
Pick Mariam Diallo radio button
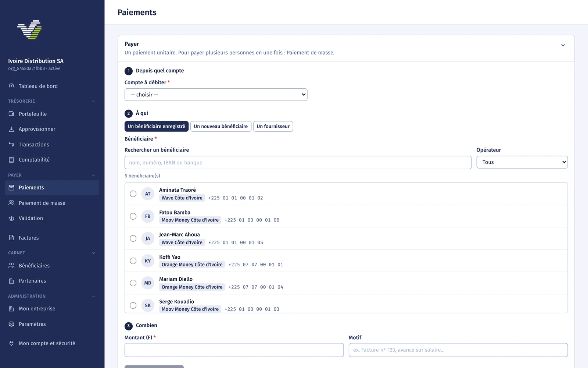pos(133,283)
